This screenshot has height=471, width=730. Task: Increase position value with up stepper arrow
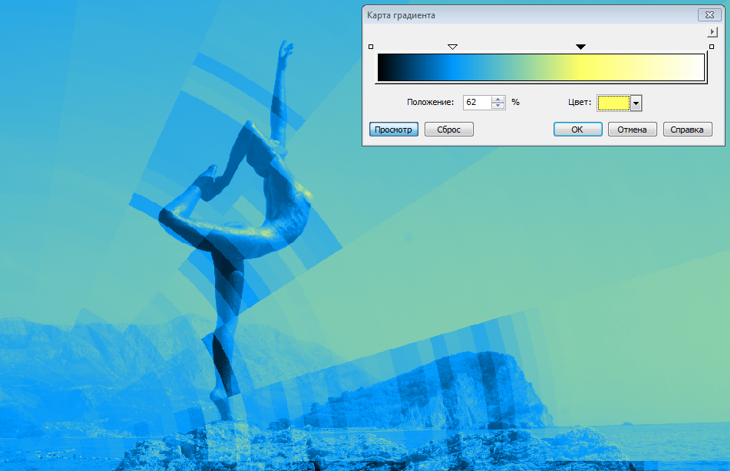click(x=498, y=99)
